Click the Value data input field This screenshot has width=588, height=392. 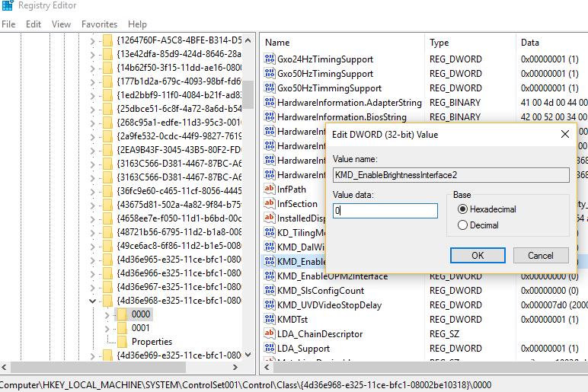coord(385,211)
